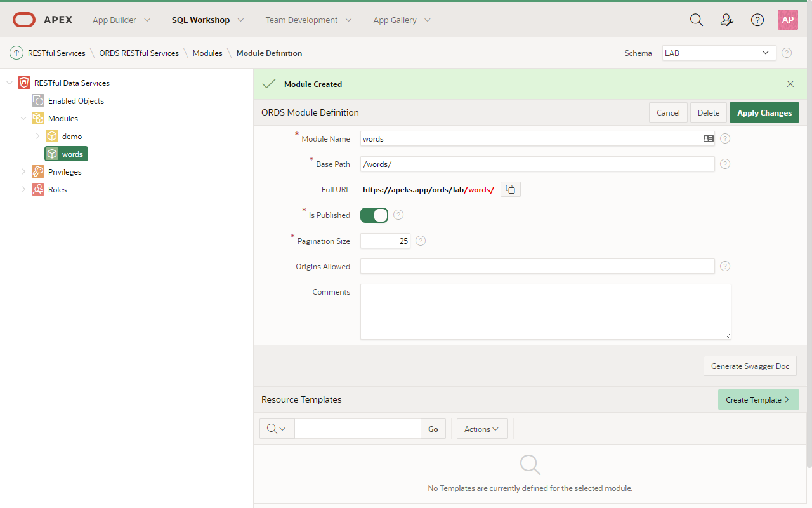Viewport: 812px width, 508px height.
Task: Go to Modules breadcrumb
Action: point(207,53)
